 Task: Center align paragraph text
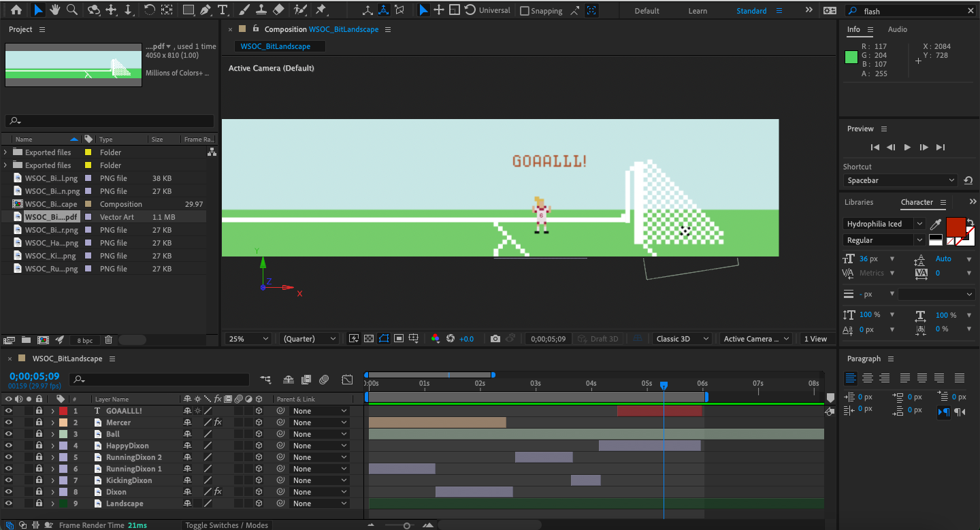[868, 378]
